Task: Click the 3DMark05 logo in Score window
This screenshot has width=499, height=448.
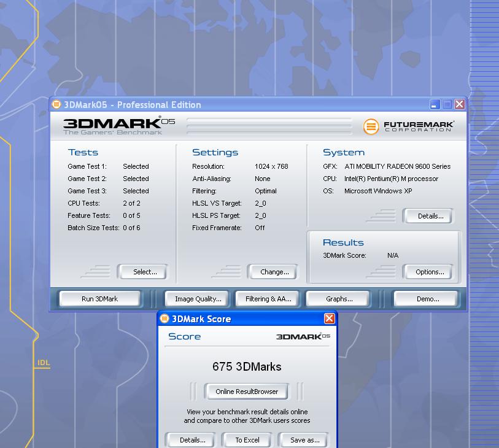Action: click(303, 336)
